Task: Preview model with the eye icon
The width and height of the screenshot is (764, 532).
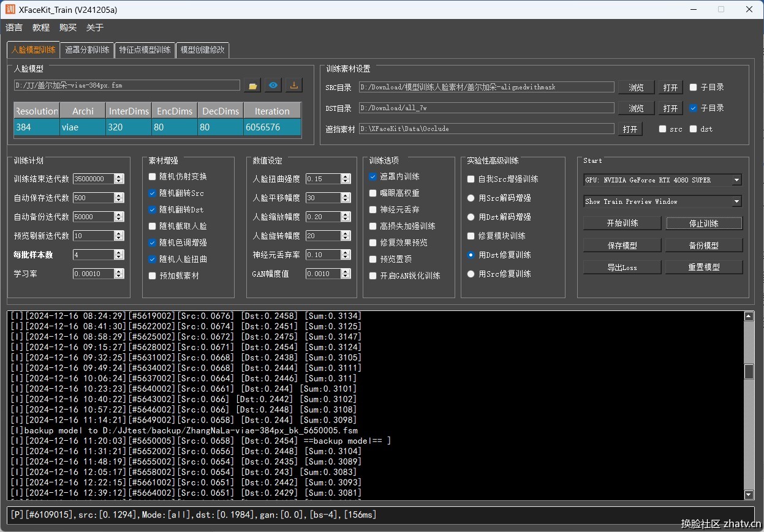Action: (x=273, y=86)
